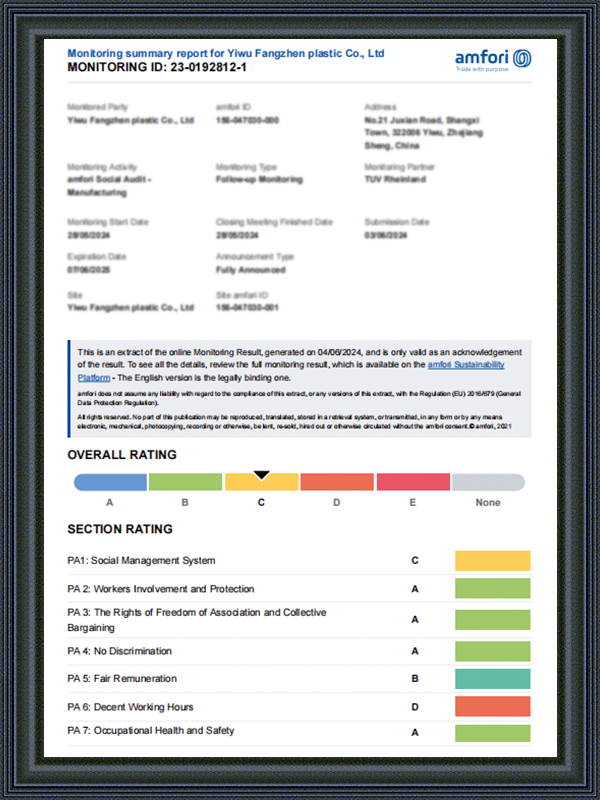Image resolution: width=600 pixels, height=800 pixels.
Task: Click 'PA 7: Occupational Health and Safety'
Action: point(151,731)
